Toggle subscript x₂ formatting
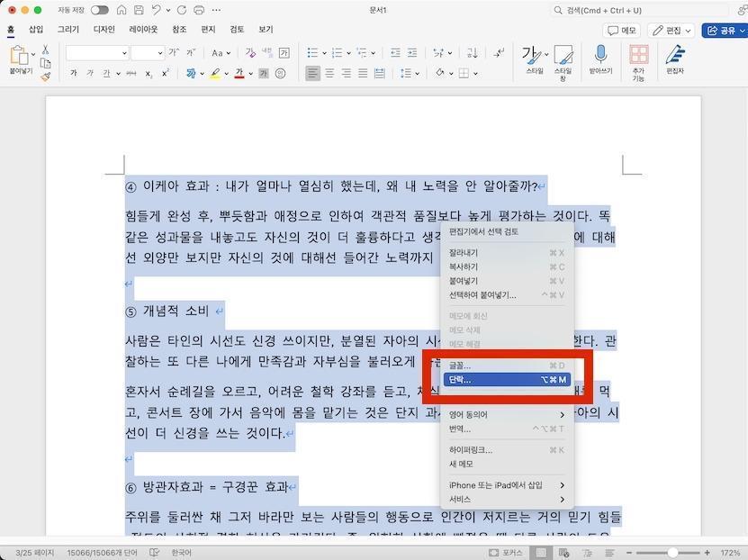This screenshot has height=560, width=748. (x=149, y=73)
